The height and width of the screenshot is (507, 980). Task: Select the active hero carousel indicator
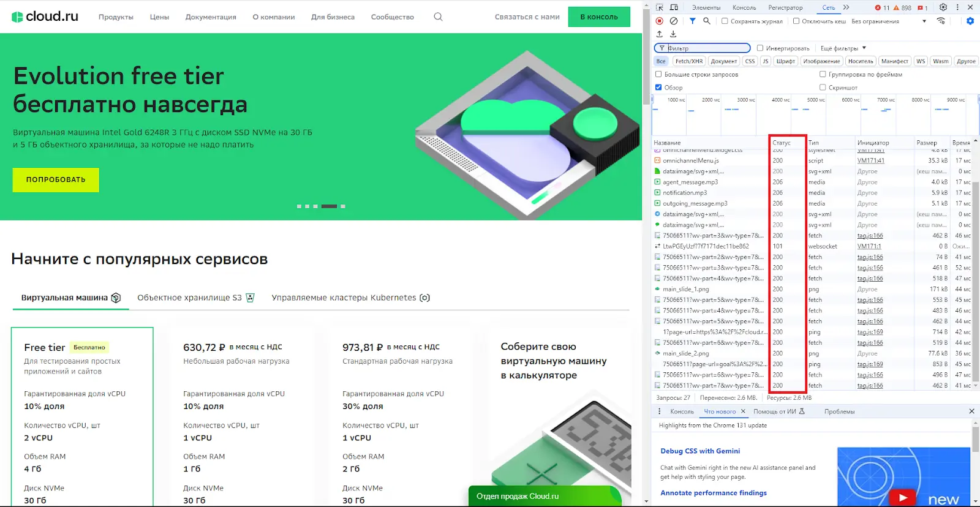coord(329,206)
